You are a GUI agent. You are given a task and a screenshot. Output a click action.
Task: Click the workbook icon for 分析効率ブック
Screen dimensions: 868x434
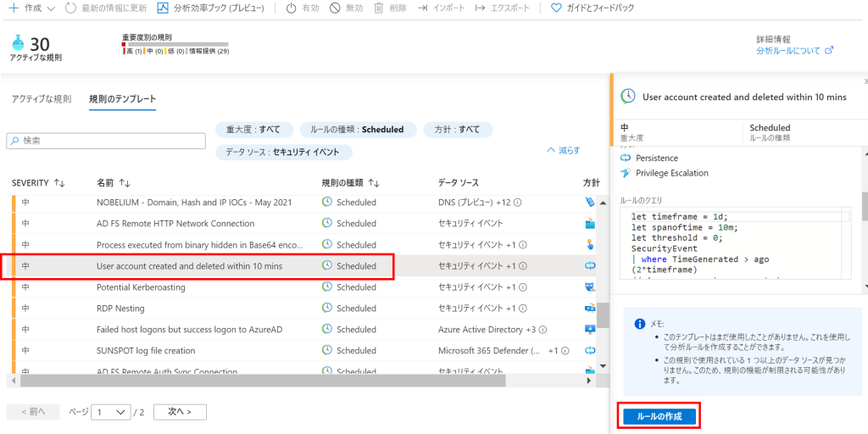click(x=163, y=8)
